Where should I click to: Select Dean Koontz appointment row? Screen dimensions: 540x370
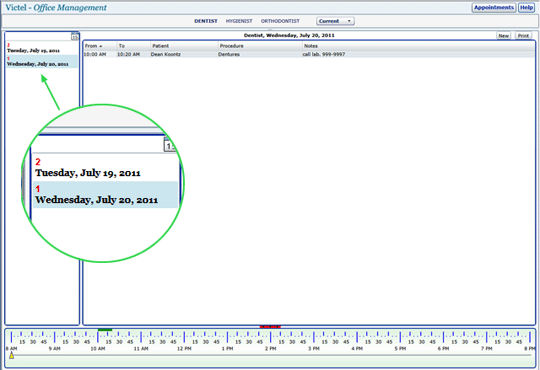[x=309, y=54]
